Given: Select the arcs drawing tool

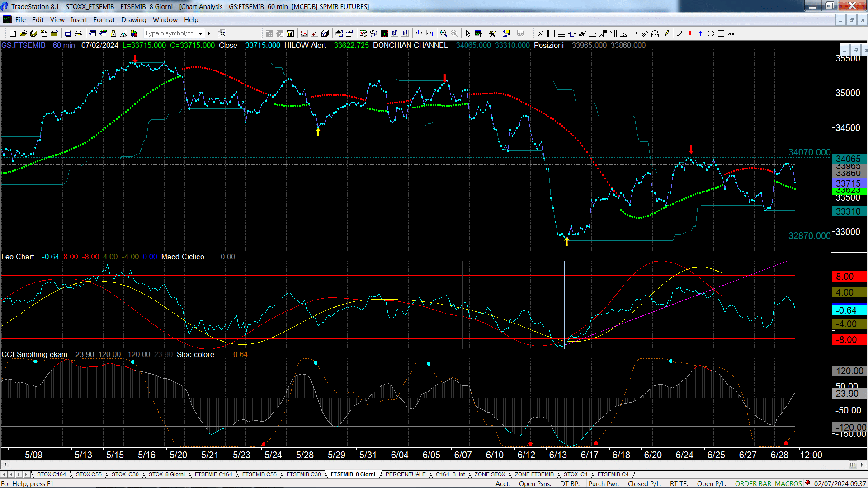Looking at the screenshot, I should (655, 33).
